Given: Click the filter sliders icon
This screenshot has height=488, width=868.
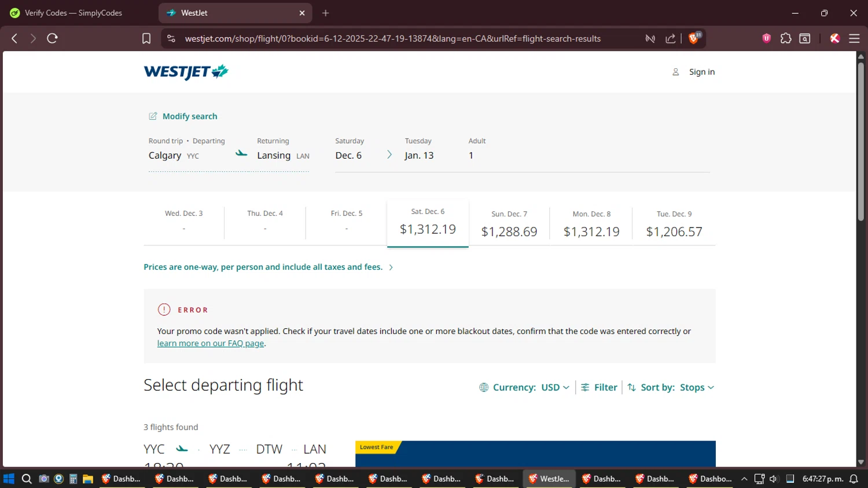Looking at the screenshot, I should [x=585, y=387].
